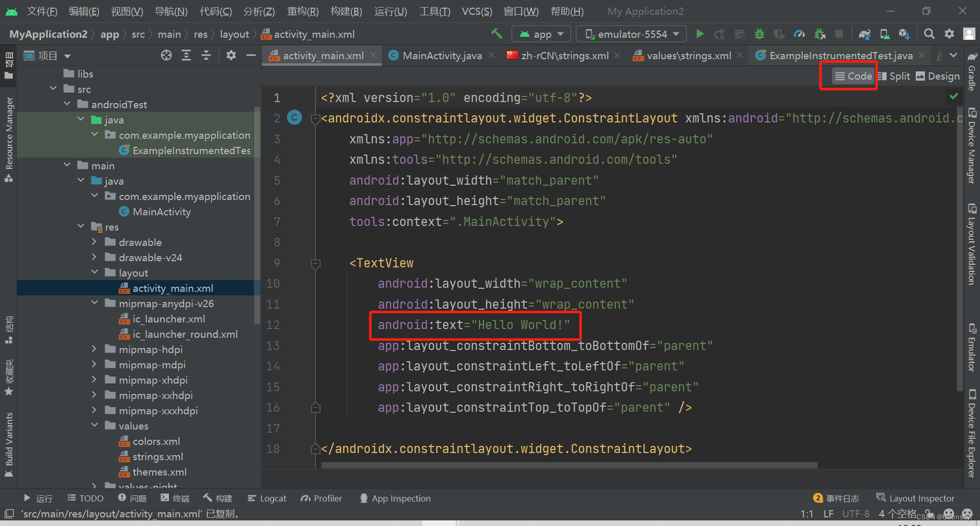Switch editor to Split view

coord(894,76)
